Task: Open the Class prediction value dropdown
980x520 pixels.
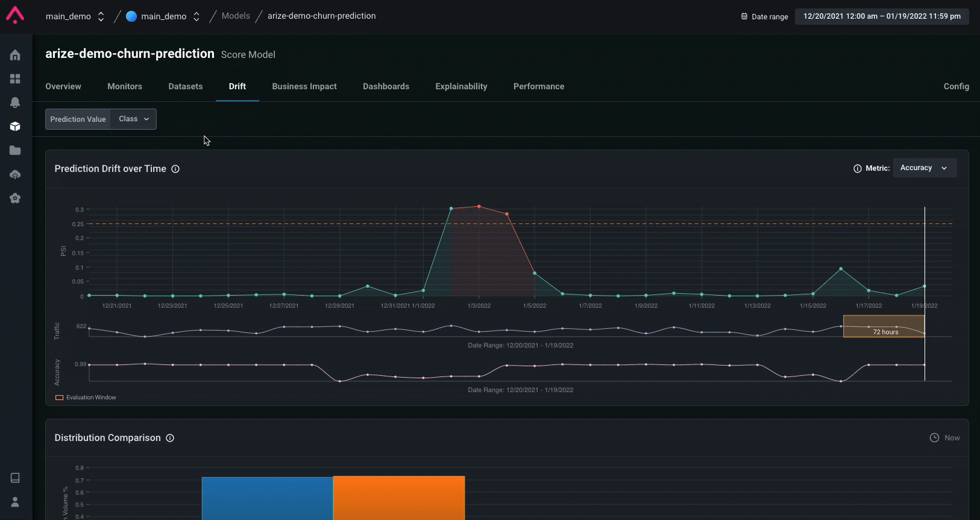Action: pos(134,119)
